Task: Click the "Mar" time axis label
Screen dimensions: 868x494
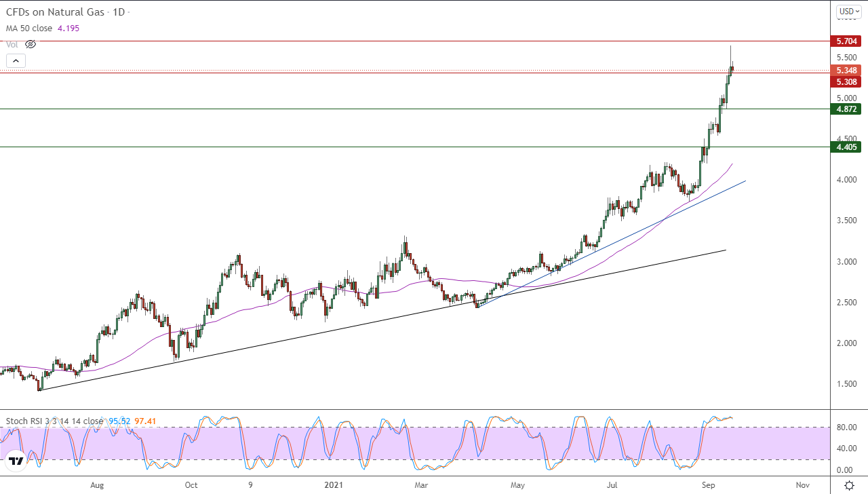Action: point(421,485)
